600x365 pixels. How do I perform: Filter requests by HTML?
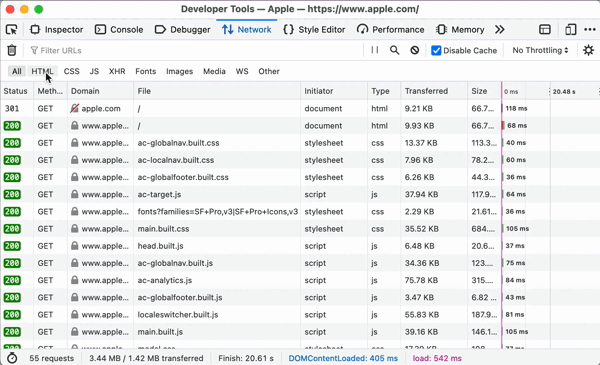(x=42, y=71)
